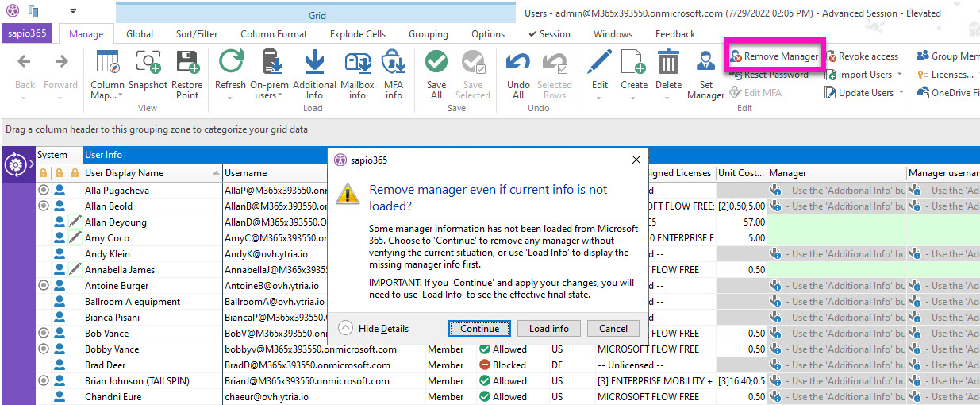Switch to the Sort/Filter tab
This screenshot has width=980, height=405.
tap(197, 34)
